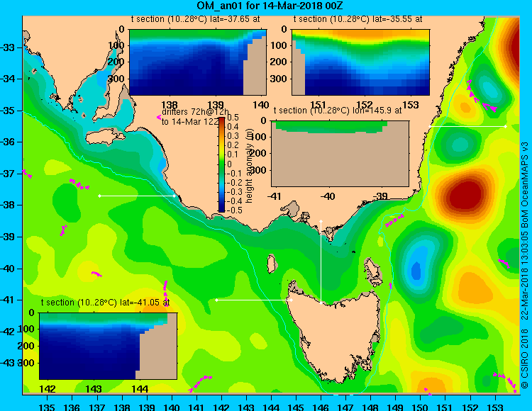Click the '-42' latitude axis label
532x411 pixels.
click(8, 332)
